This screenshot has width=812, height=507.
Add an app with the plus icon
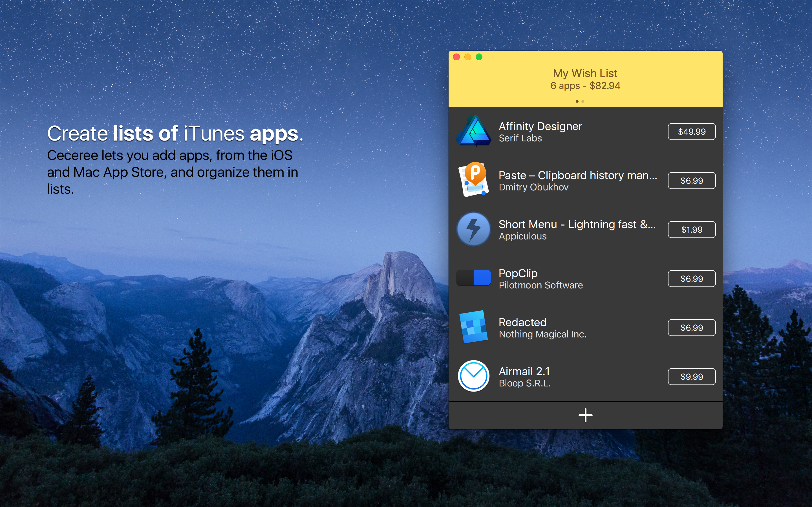tap(585, 415)
